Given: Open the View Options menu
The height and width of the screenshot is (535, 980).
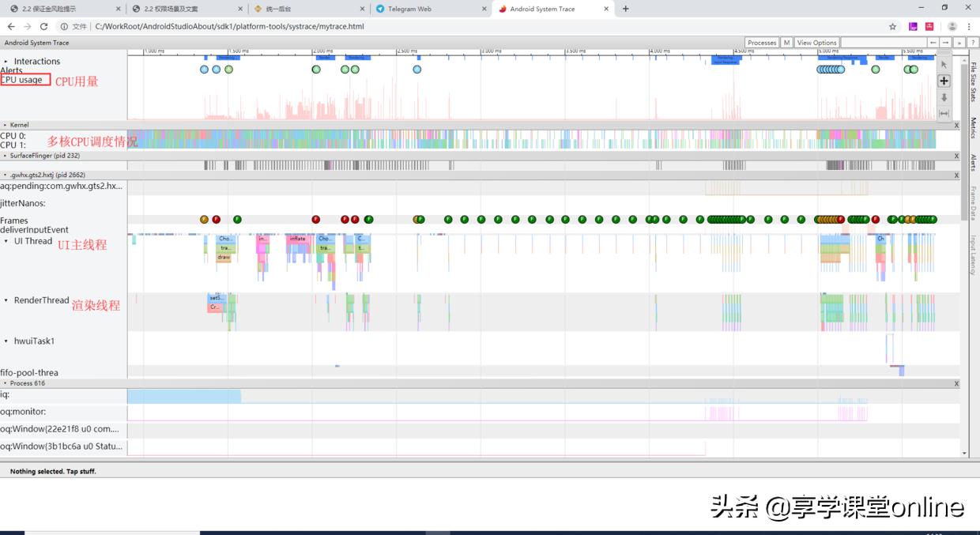Looking at the screenshot, I should (816, 43).
